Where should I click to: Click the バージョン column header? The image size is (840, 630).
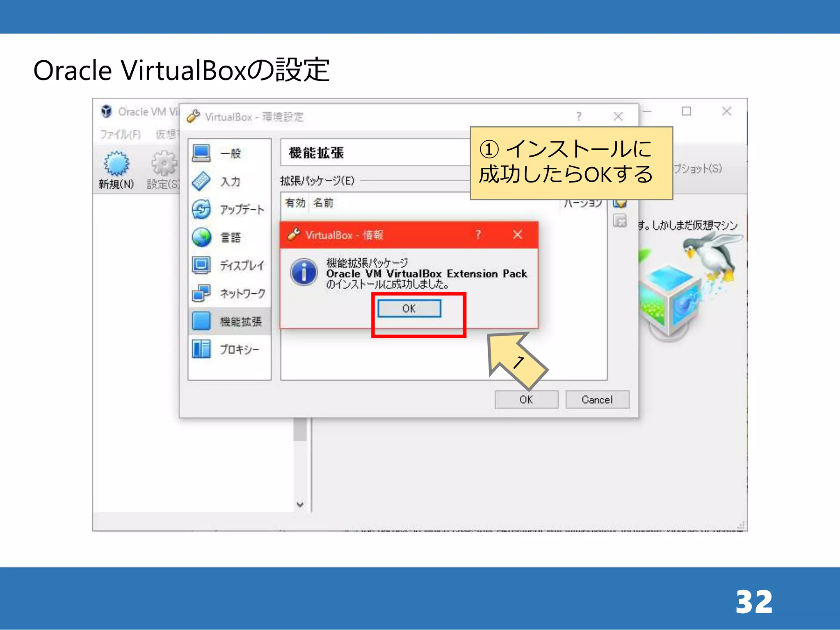582,203
